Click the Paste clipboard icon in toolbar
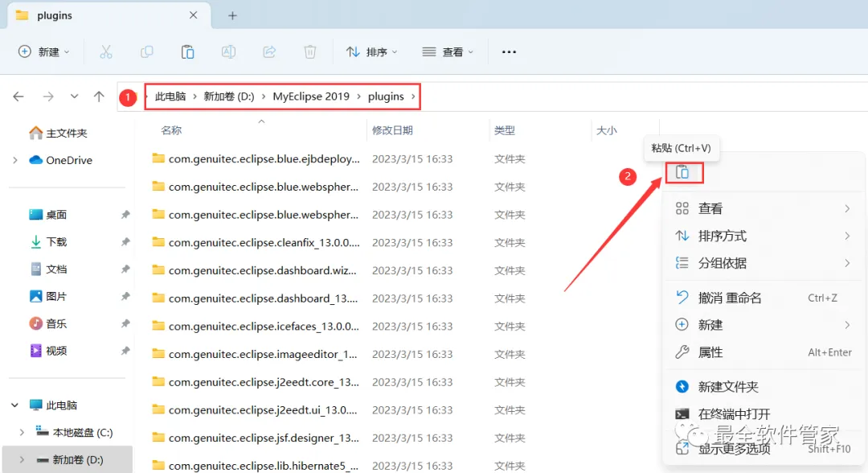This screenshot has height=473, width=868. (x=187, y=52)
